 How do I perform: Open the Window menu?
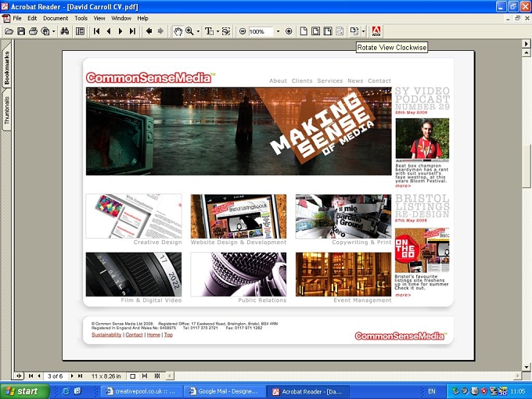[x=121, y=18]
